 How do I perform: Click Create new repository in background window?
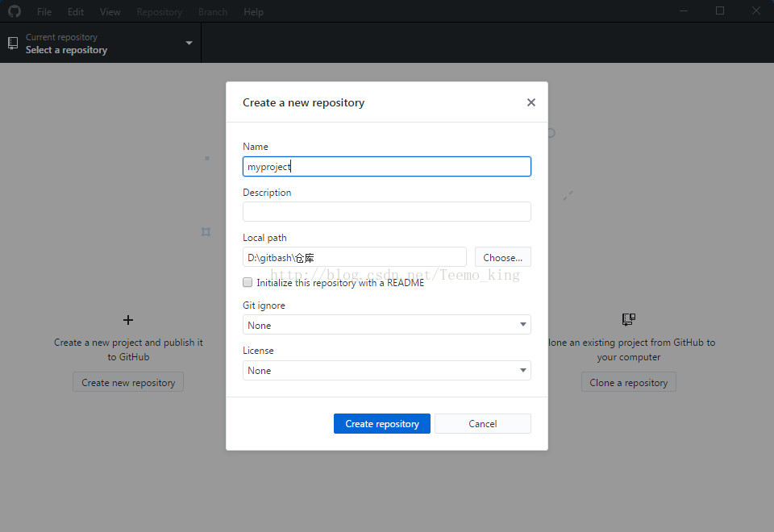tap(128, 382)
